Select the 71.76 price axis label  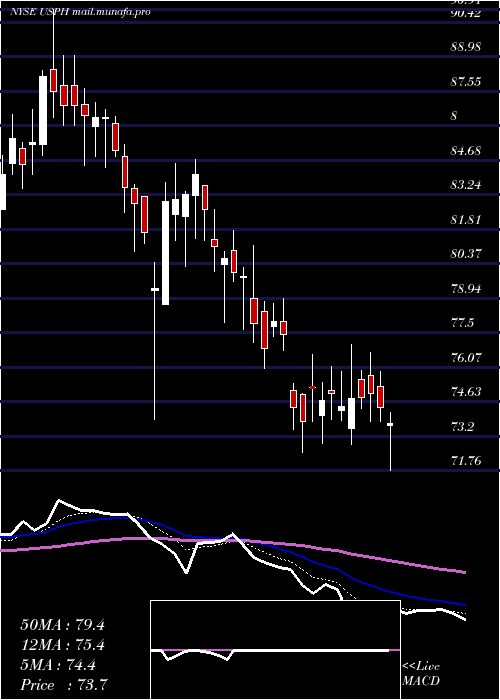click(x=466, y=461)
